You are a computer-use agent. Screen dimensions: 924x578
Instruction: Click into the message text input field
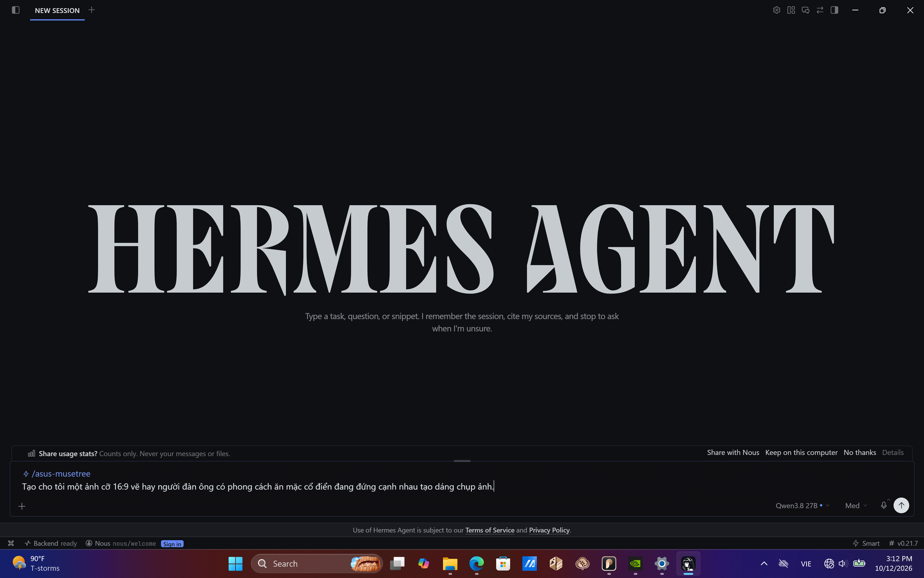(x=462, y=487)
